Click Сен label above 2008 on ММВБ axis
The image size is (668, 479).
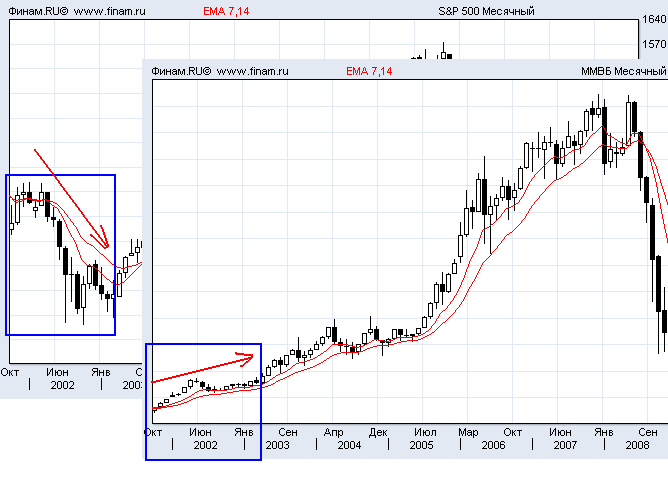click(648, 432)
